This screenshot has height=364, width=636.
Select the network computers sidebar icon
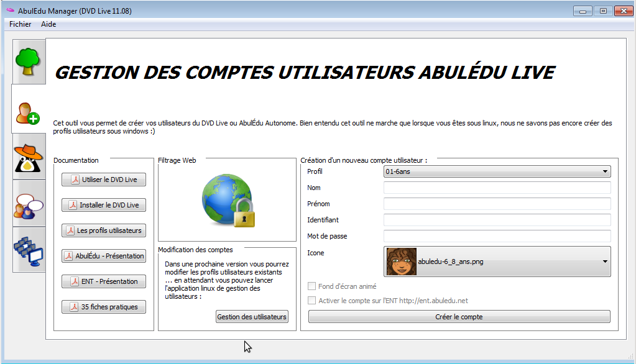(29, 250)
